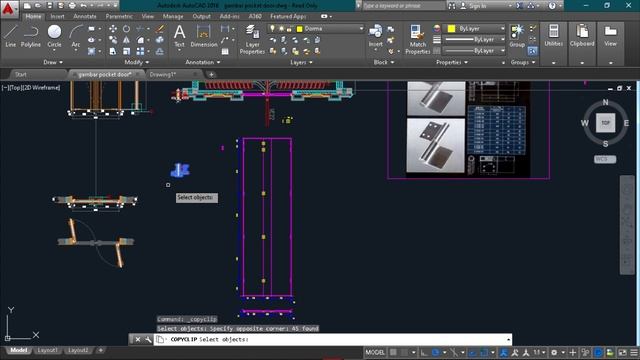The image size is (640, 360).
Task: Open the ByLayer lineweight dropdown
Action: click(x=502, y=40)
